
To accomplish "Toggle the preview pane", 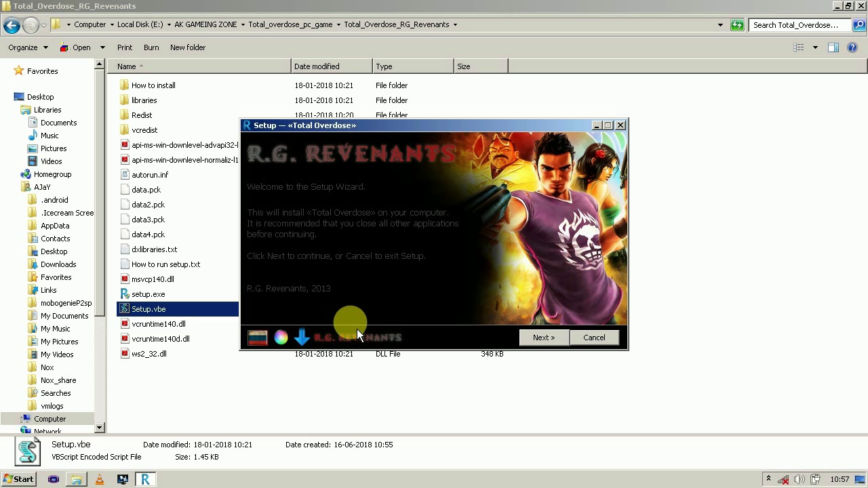I will click(x=833, y=47).
